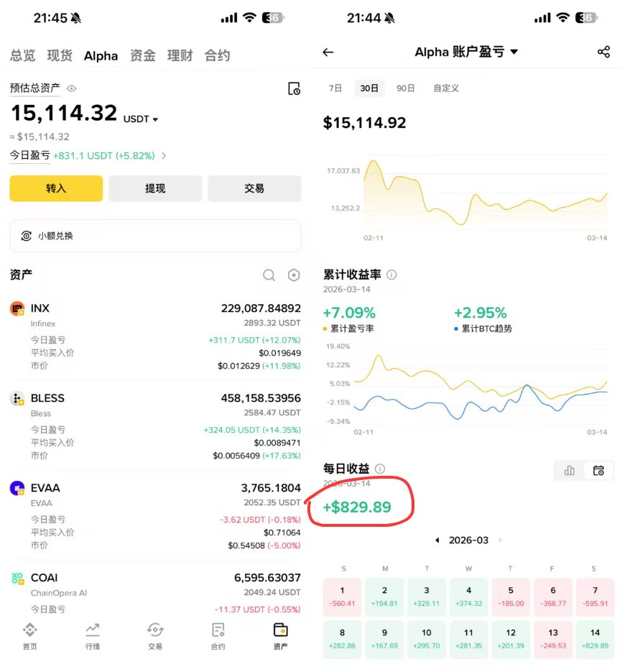Tap the 今日盈亏 label under total
The width and height of the screenshot is (622, 672).
tap(30, 155)
